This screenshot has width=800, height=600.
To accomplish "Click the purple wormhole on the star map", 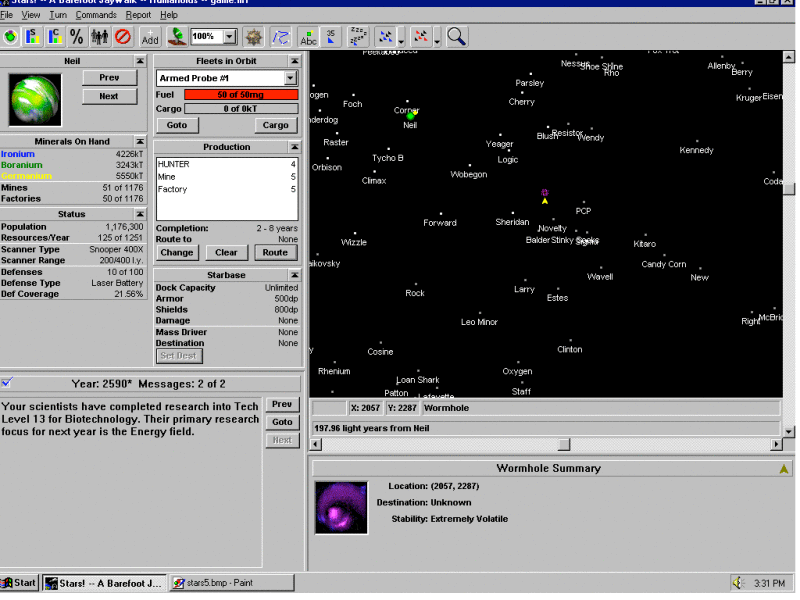I will [x=544, y=192].
